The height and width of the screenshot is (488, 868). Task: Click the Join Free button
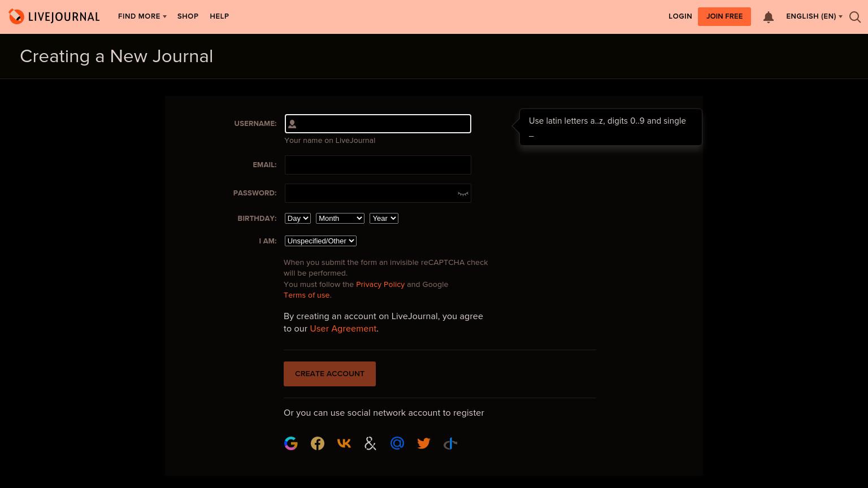724,16
